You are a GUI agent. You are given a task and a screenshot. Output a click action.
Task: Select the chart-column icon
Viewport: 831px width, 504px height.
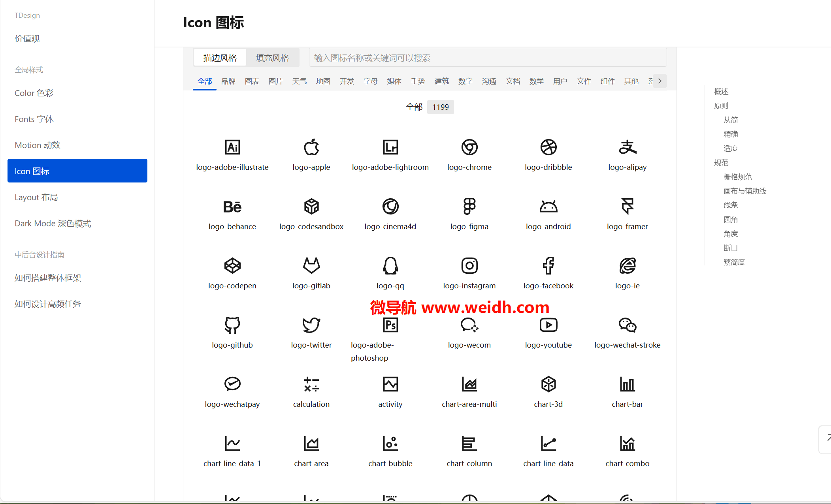coord(469,444)
